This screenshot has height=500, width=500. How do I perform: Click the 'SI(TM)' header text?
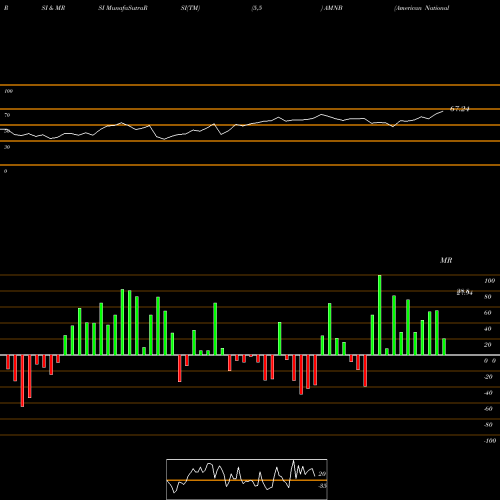pos(190,8)
